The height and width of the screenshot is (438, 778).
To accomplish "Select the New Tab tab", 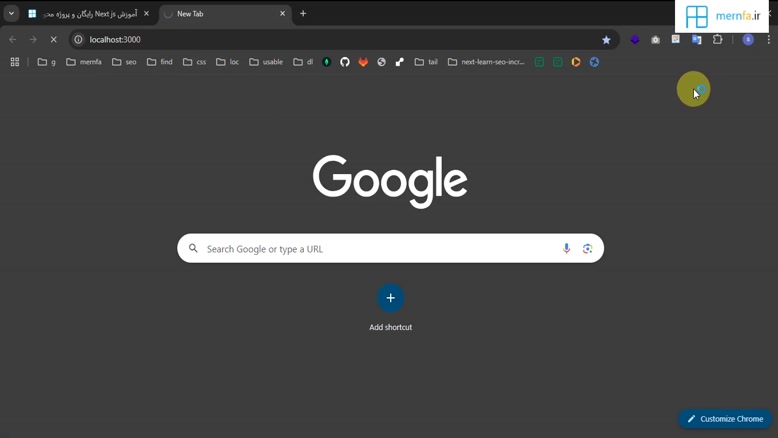I will tap(220, 14).
